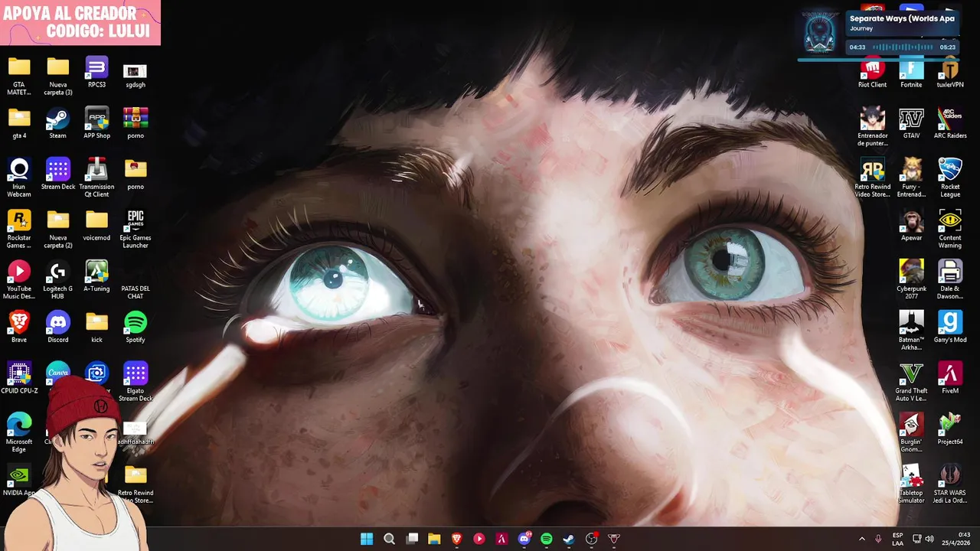The height and width of the screenshot is (551, 980).
Task: Click the Journey album art thumbnail
Action: (x=819, y=34)
